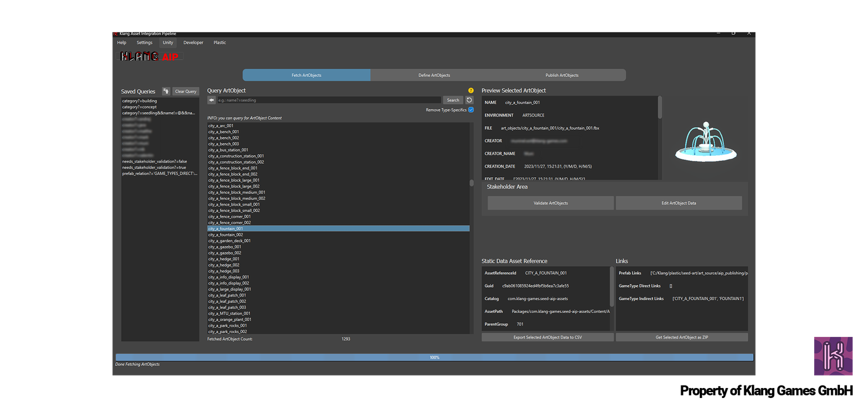Click the KLANG AIP logo
The width and height of the screenshot is (868, 412).
click(x=149, y=57)
